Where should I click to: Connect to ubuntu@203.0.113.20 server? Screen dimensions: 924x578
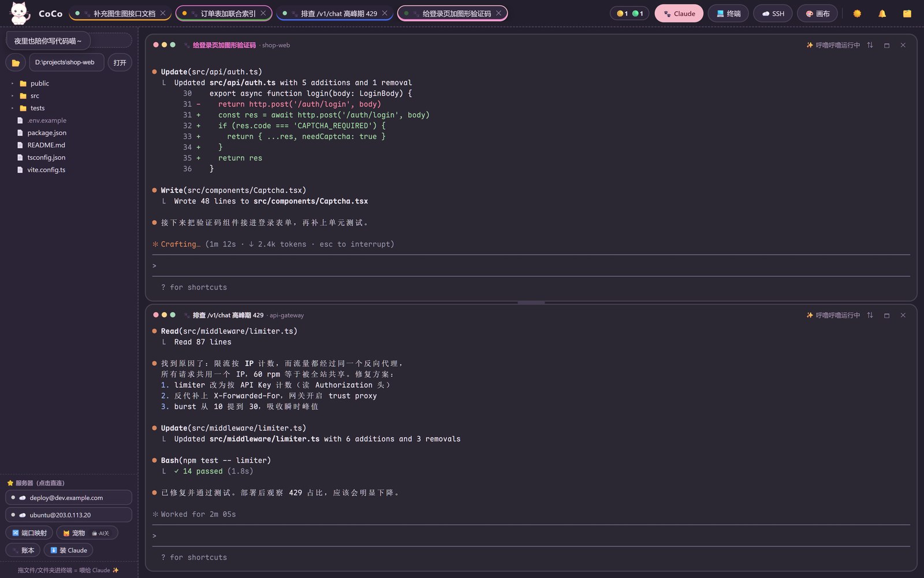pos(69,514)
